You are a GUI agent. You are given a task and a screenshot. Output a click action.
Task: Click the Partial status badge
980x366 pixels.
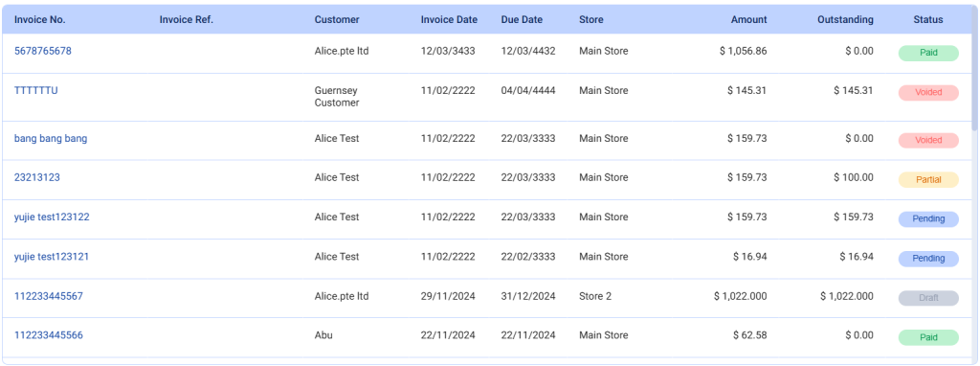tap(928, 179)
